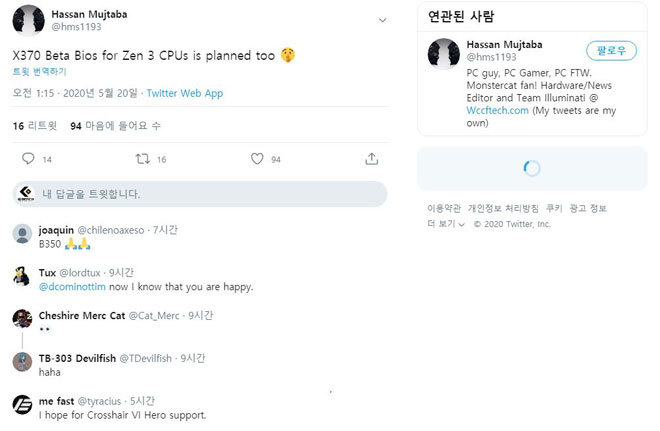Image resolution: width=660 pixels, height=431 pixels.
Task: Open Cheshire Merc Cat's avatar
Action: pyautogui.click(x=21, y=318)
